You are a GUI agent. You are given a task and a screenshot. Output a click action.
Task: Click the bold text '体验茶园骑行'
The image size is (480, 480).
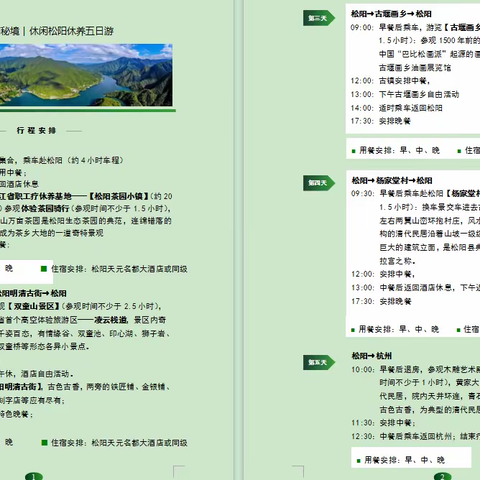tap(45, 208)
